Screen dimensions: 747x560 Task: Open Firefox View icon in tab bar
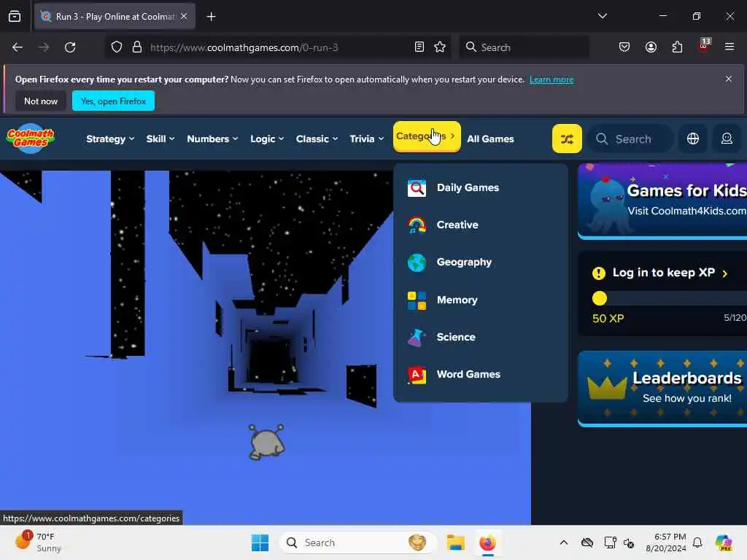coord(15,16)
